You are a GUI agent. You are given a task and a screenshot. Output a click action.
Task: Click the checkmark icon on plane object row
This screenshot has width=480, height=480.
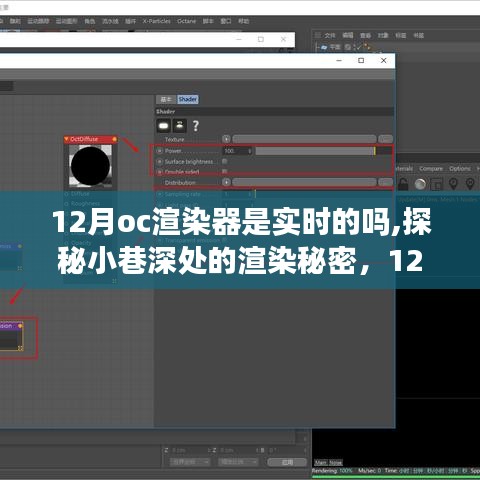(358, 47)
